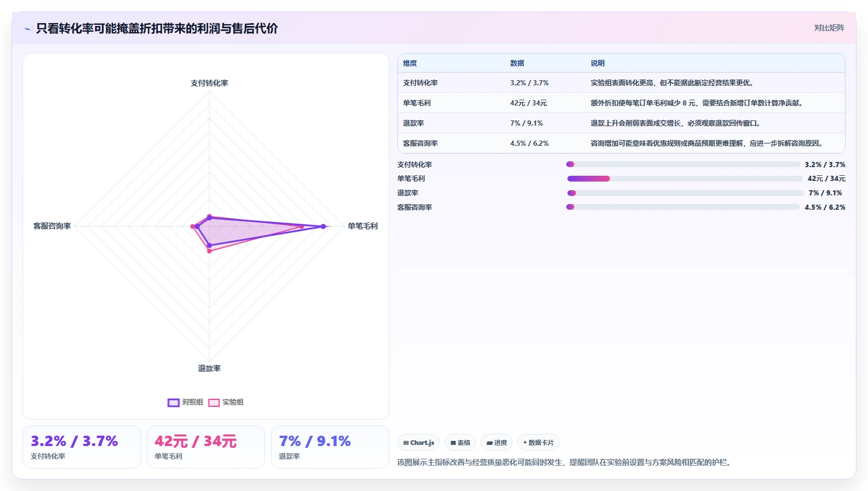Click the 3.2% / 3.7% data card
The image size is (868, 491).
[x=82, y=447]
